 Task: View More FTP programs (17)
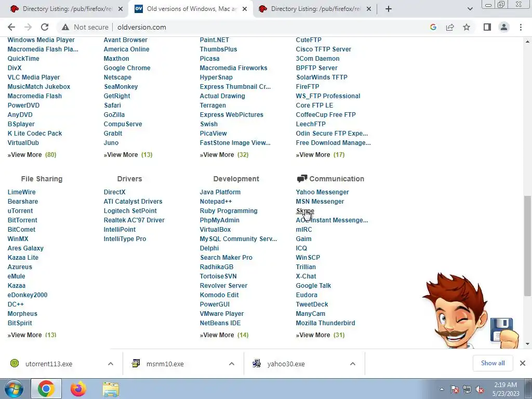pyautogui.click(x=320, y=155)
